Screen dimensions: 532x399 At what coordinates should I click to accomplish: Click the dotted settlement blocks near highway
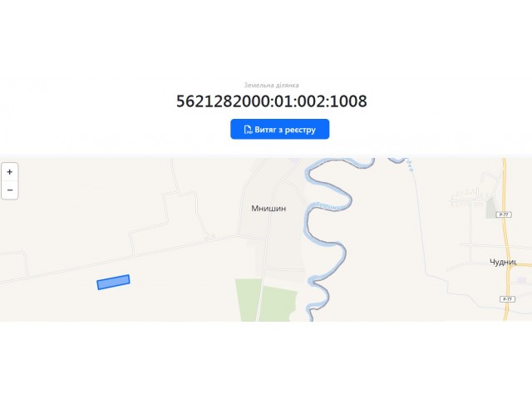(x=468, y=198)
